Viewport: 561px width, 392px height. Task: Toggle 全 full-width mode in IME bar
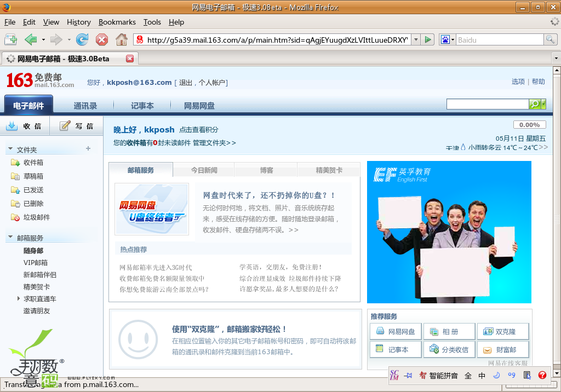[x=468, y=376]
